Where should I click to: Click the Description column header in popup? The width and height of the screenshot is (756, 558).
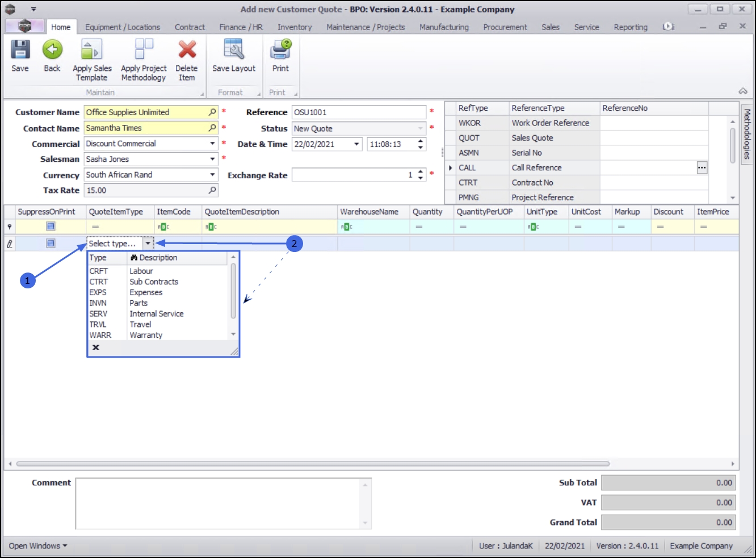pos(177,258)
